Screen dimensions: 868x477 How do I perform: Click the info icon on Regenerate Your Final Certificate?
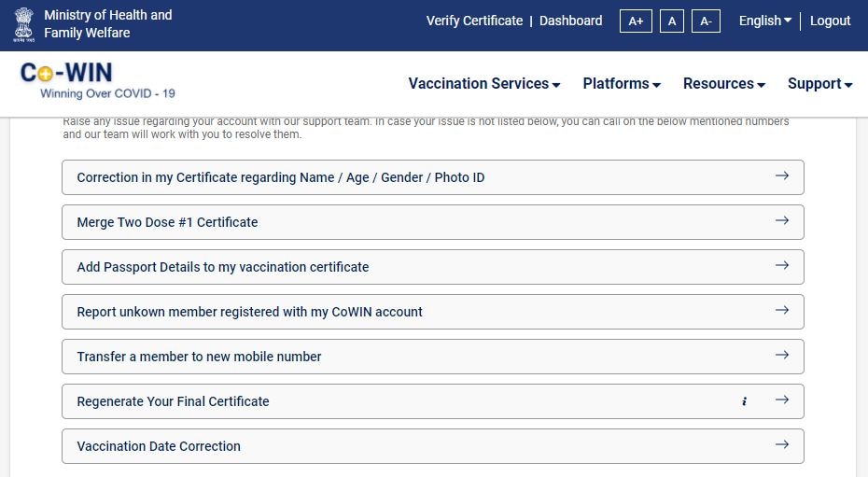(745, 401)
